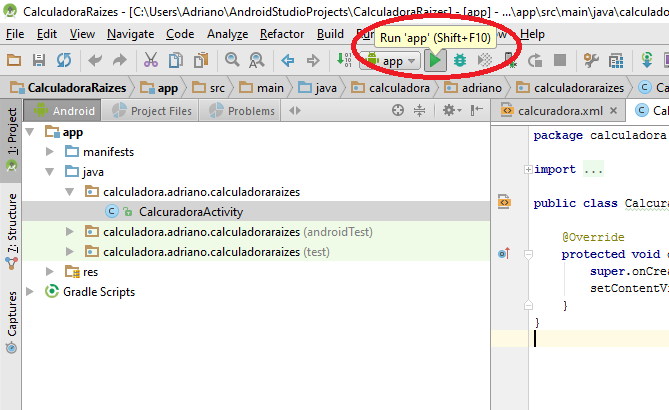The height and width of the screenshot is (410, 669).
Task: Click the gray Stop square button
Action: point(560,60)
